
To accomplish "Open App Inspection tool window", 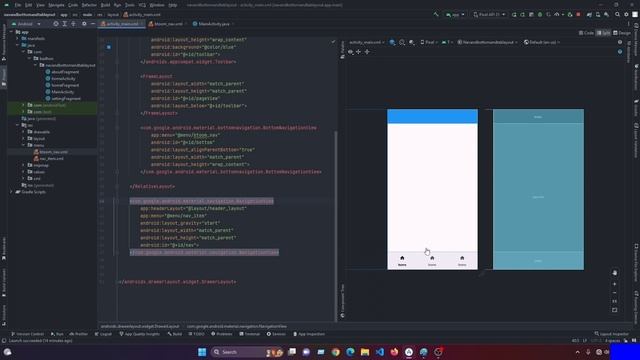I will coord(309,334).
